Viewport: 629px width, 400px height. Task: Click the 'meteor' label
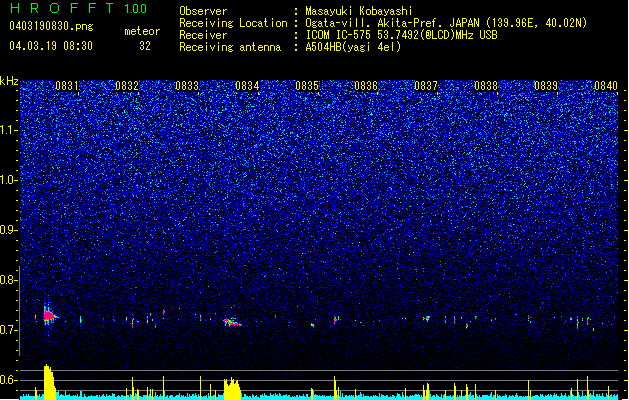pos(142,31)
